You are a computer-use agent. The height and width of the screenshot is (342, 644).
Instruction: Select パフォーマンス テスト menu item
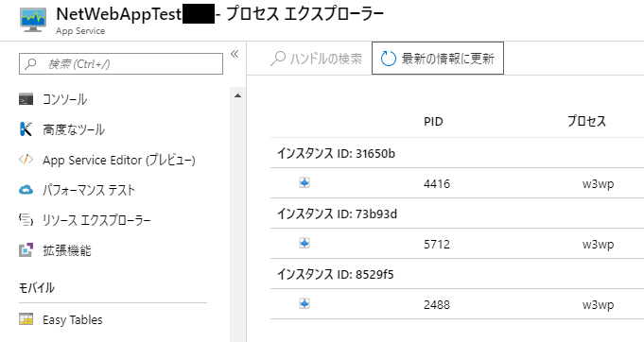(x=89, y=190)
